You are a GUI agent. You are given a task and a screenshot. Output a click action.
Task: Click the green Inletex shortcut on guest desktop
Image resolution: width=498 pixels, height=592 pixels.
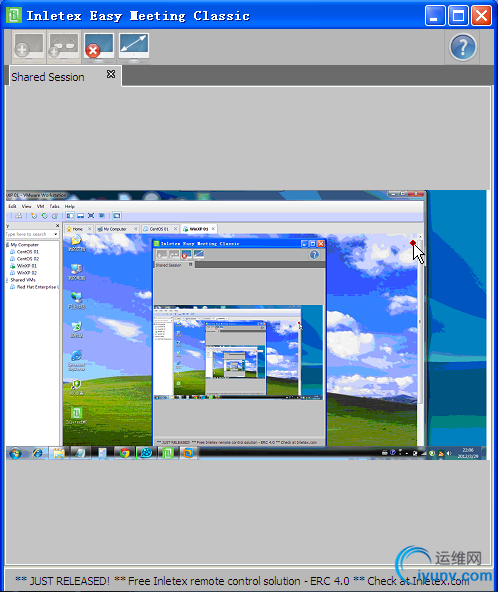coord(77,415)
